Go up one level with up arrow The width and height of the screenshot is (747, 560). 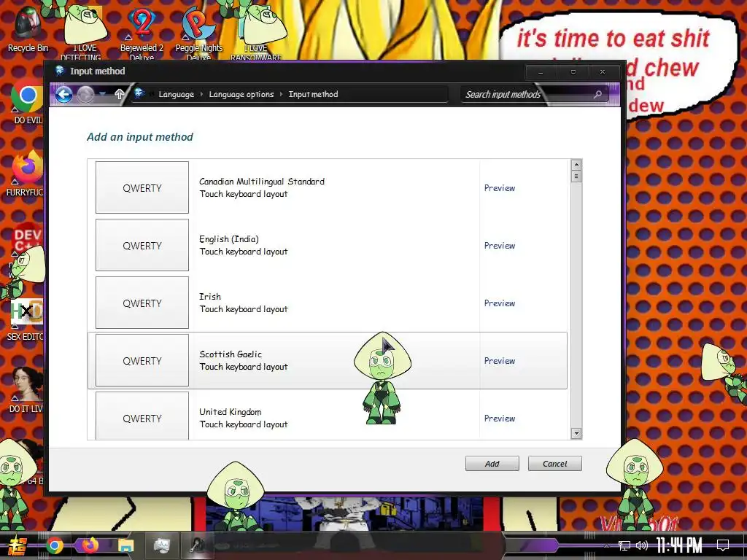pos(119,94)
